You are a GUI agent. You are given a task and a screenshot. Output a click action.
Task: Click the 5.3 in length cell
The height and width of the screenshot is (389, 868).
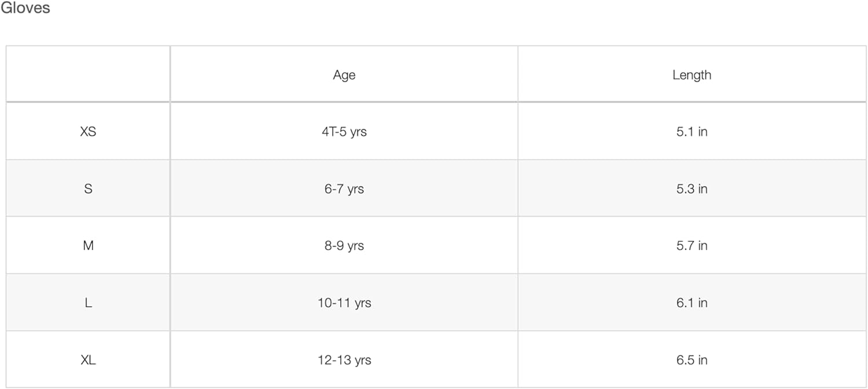coord(692,189)
